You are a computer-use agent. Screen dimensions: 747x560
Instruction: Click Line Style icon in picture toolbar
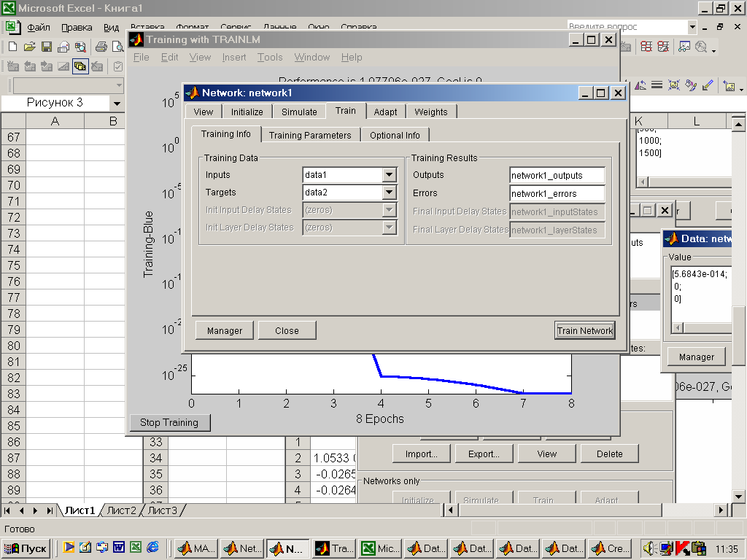click(657, 85)
